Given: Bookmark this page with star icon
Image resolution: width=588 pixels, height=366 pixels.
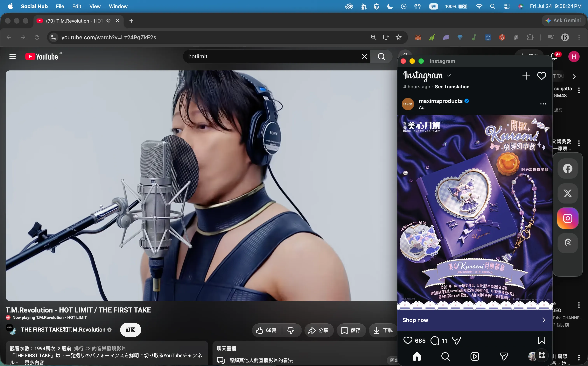Looking at the screenshot, I should [398, 37].
